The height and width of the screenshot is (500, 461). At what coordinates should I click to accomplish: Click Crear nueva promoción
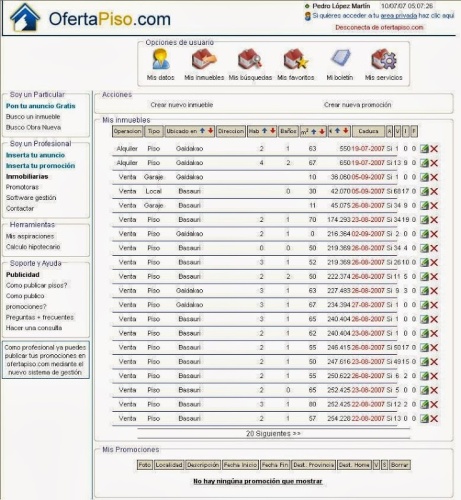(357, 105)
